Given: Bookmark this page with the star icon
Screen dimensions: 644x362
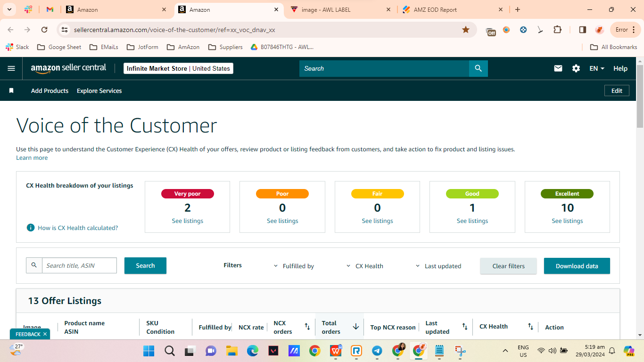Looking at the screenshot, I should (x=466, y=30).
